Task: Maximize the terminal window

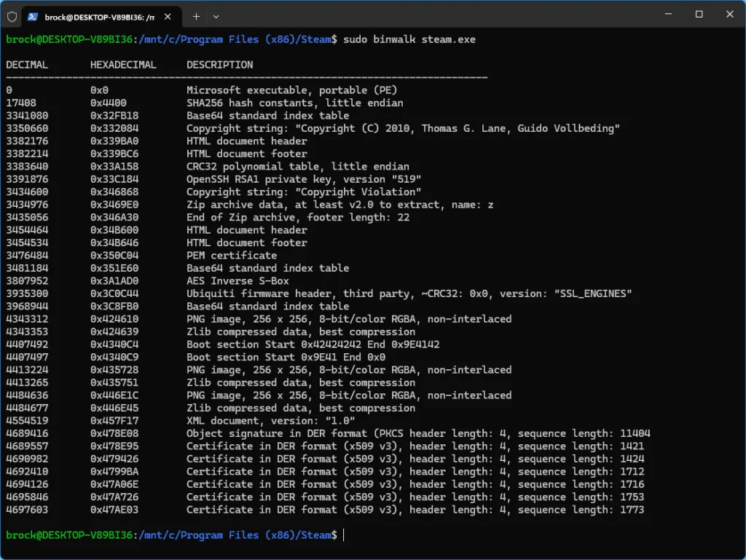Action: (699, 15)
